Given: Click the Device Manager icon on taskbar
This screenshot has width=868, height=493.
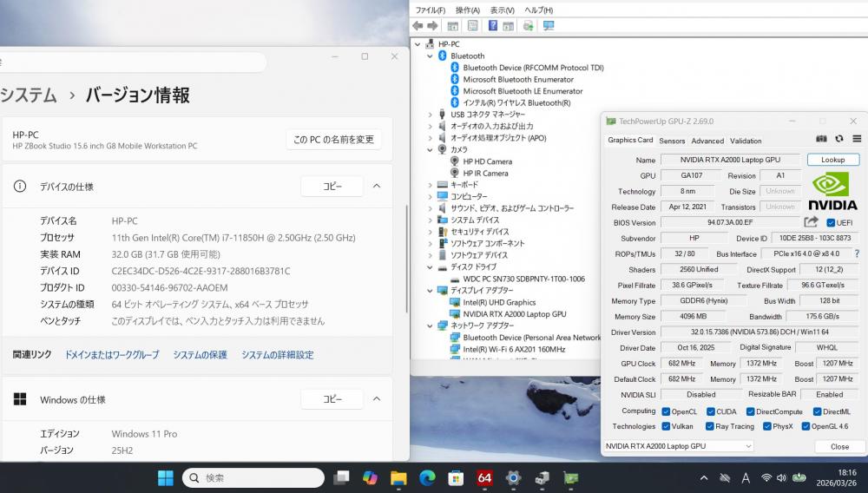Looking at the screenshot, I should pyautogui.click(x=542, y=477).
